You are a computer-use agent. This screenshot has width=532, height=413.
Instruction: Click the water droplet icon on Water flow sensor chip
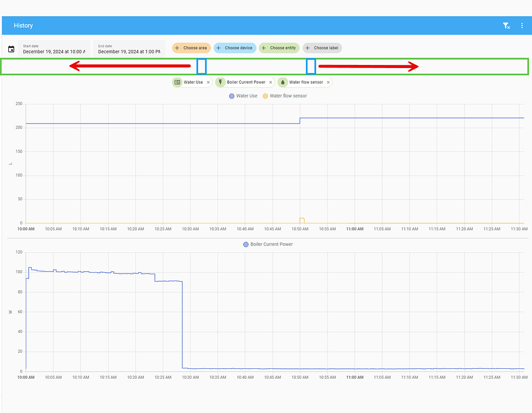[x=283, y=82]
